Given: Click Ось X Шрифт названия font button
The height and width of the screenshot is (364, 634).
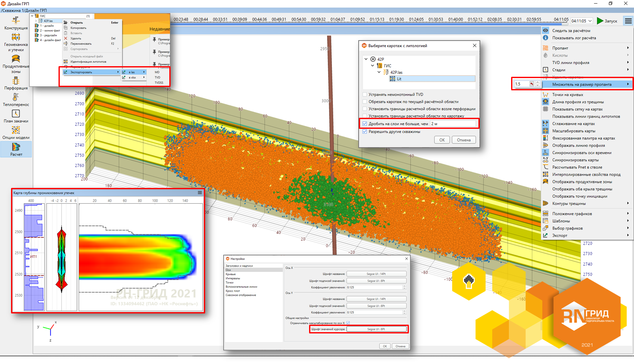Looking at the screenshot, I should (376, 274).
